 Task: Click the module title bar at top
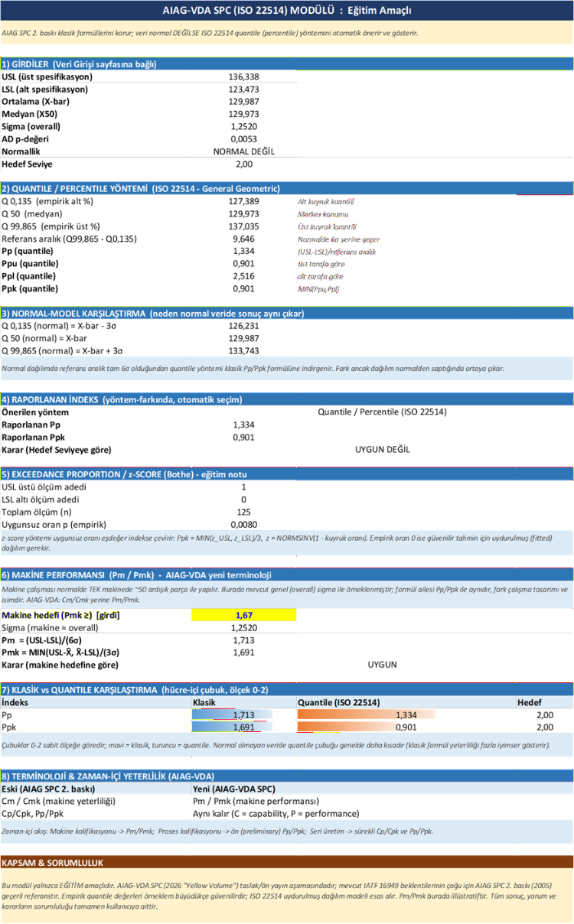(287, 11)
